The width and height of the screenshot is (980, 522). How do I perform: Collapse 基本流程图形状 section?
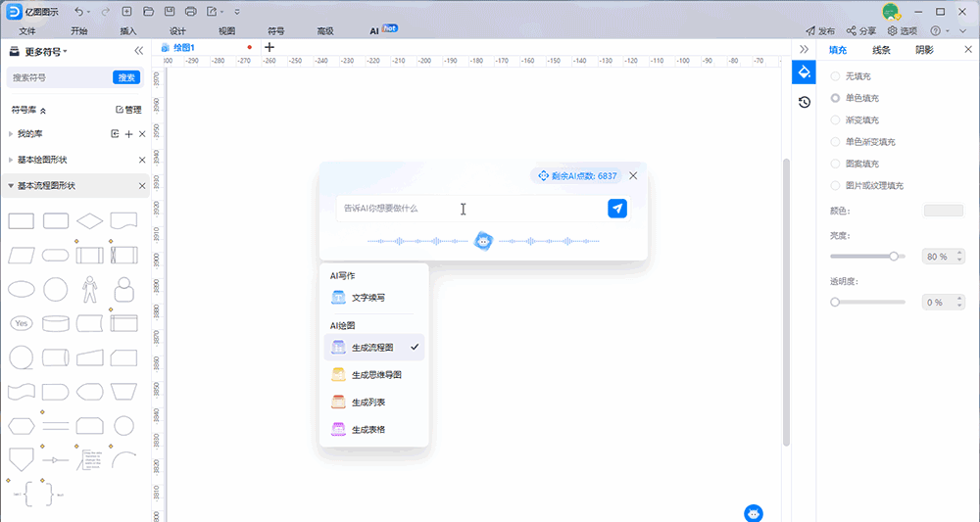point(11,185)
